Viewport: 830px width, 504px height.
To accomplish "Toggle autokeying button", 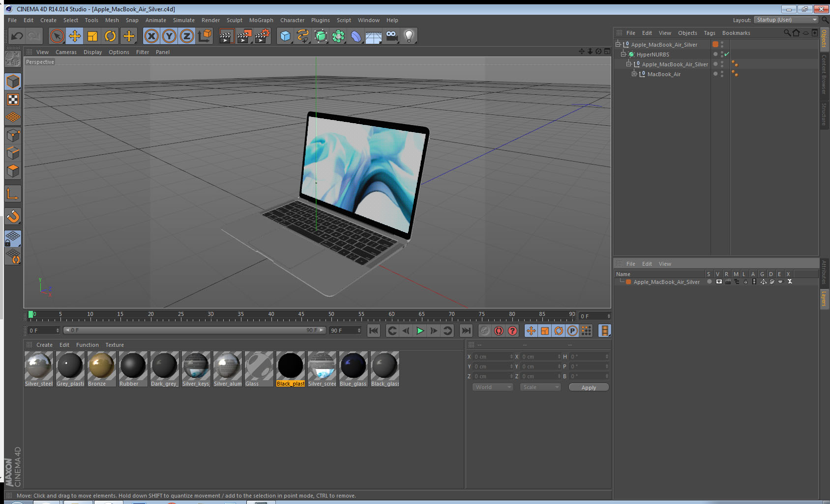I will coord(499,331).
